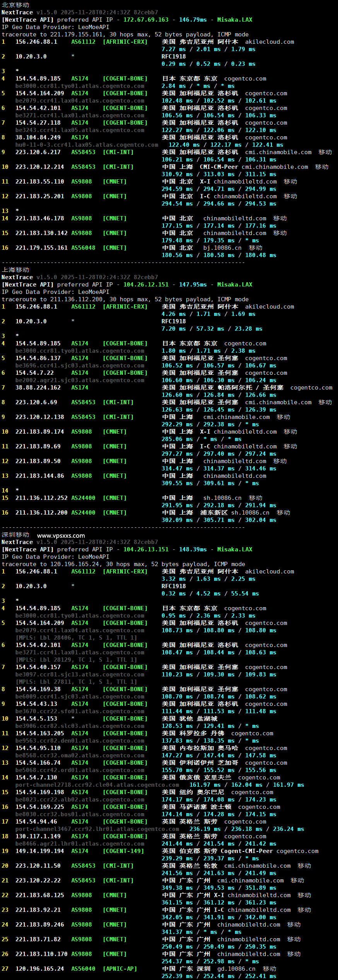Click hop IP 149.14.199.194

coord(40,851)
